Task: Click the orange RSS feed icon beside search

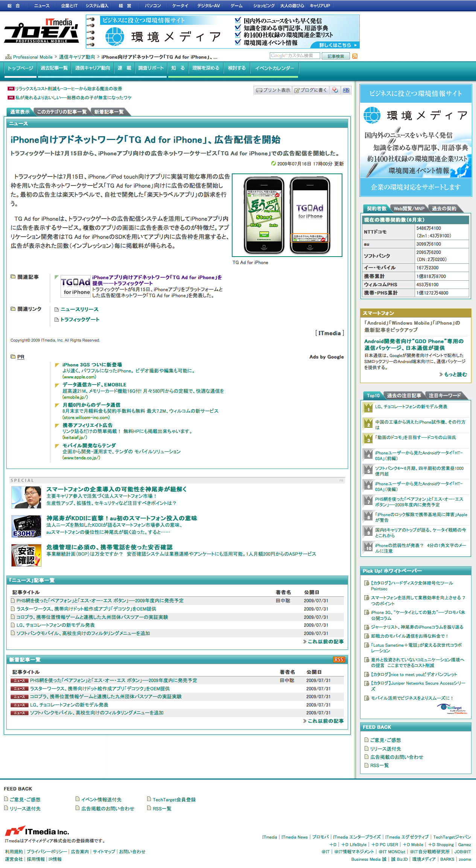Action: pyautogui.click(x=355, y=56)
